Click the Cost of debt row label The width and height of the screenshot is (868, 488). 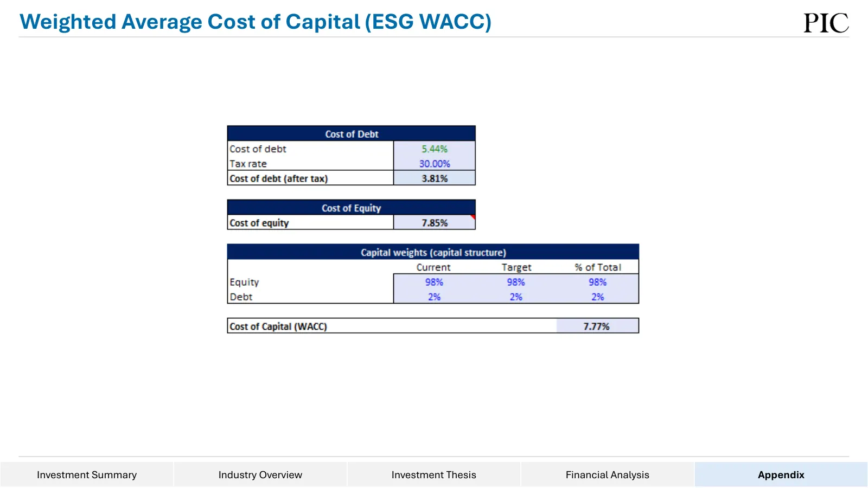tap(258, 149)
